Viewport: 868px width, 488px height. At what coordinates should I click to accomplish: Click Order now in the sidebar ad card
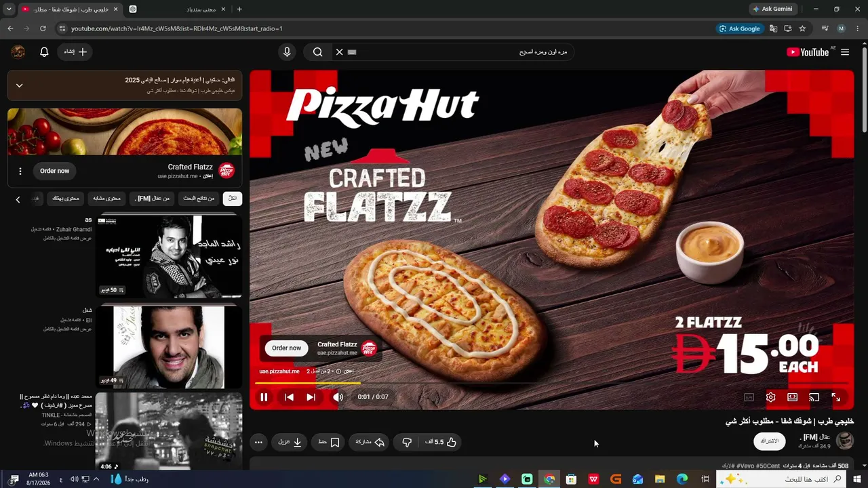(54, 171)
